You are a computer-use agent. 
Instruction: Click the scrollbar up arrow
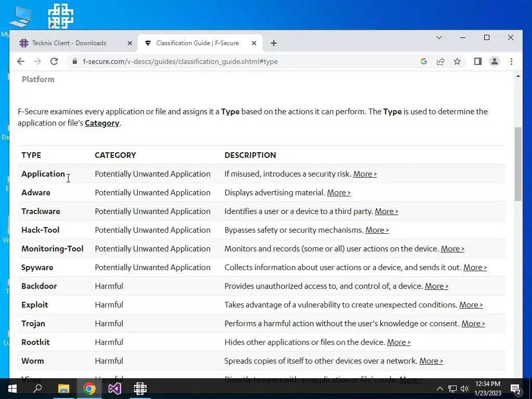click(518, 76)
